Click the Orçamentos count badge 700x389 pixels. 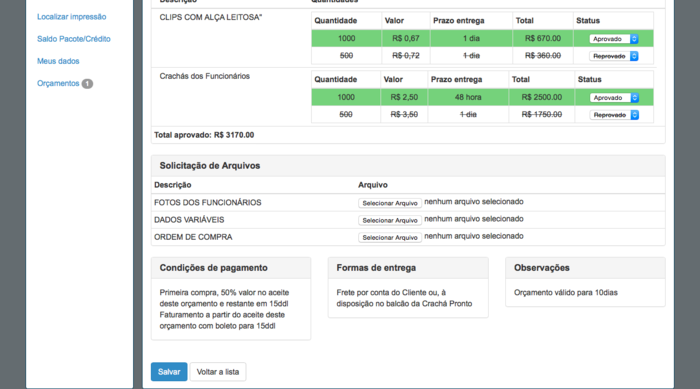[87, 84]
